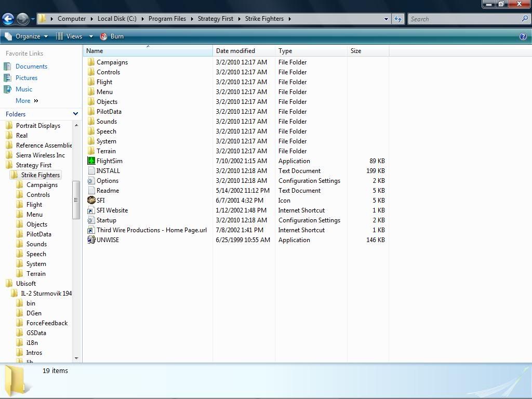This screenshot has width=532, height=399.
Task: Select the Options configuration file icon
Action: pos(91,181)
